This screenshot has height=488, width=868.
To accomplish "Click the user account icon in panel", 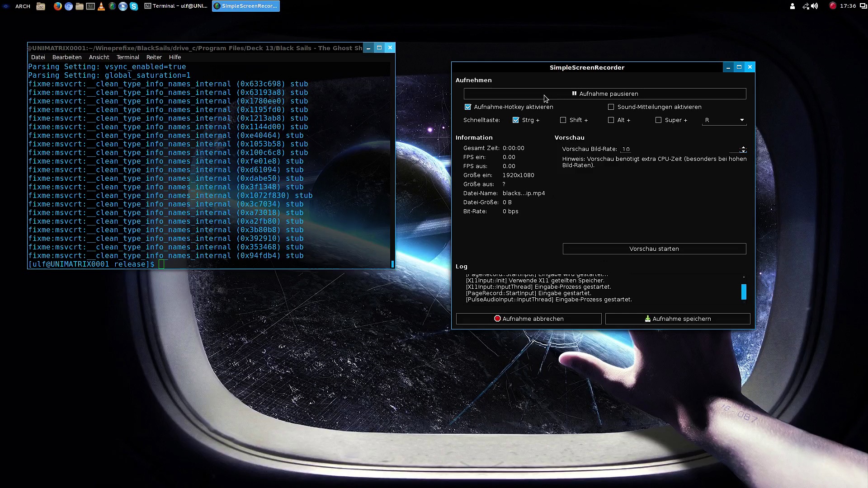I will tap(792, 6).
